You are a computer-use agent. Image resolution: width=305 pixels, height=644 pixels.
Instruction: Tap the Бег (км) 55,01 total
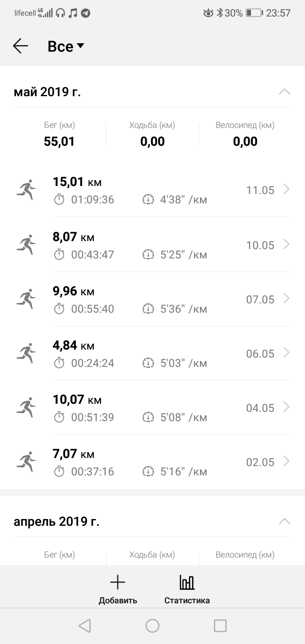59,141
